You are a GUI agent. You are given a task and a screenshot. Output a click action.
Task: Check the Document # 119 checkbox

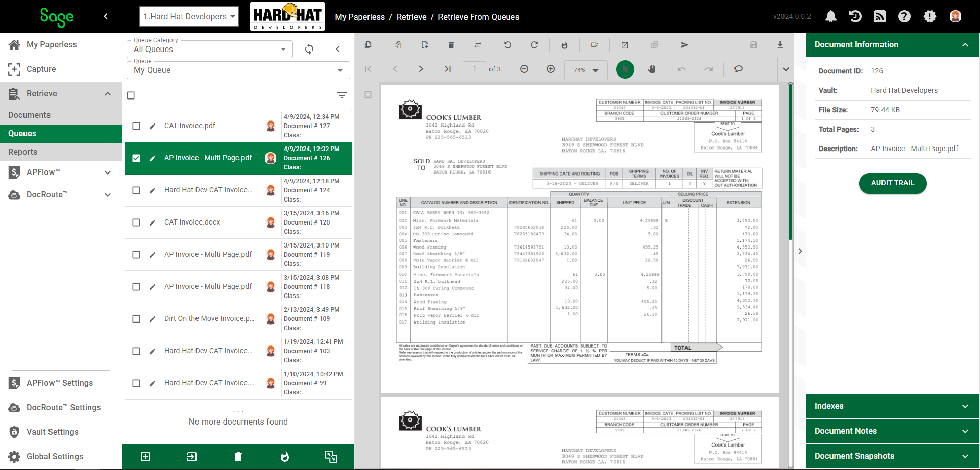(136, 255)
